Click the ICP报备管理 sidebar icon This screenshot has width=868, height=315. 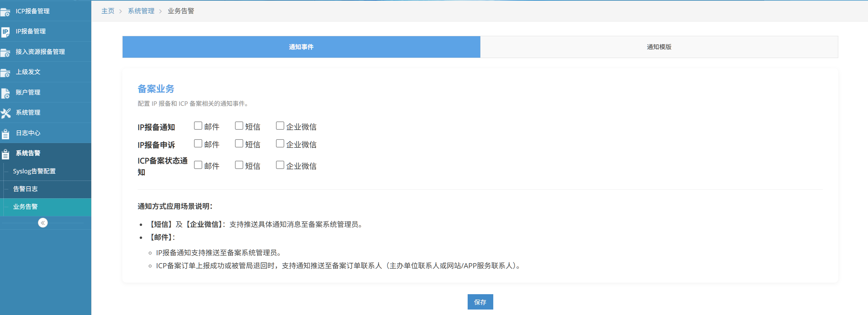[5, 12]
